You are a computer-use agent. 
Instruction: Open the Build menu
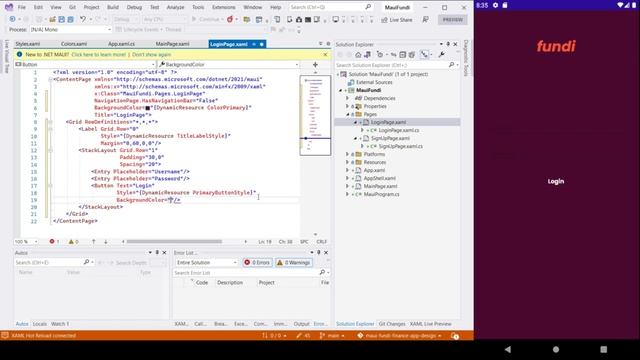point(113,7)
